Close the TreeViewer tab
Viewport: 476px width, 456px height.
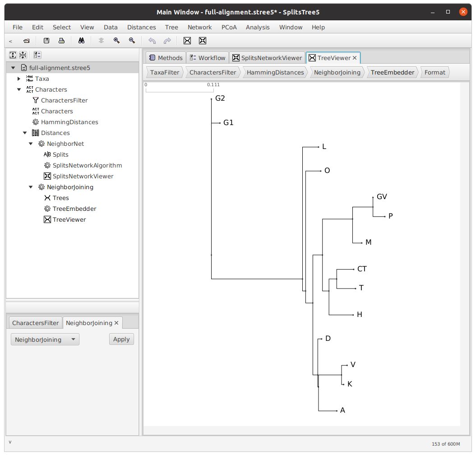[x=355, y=58]
